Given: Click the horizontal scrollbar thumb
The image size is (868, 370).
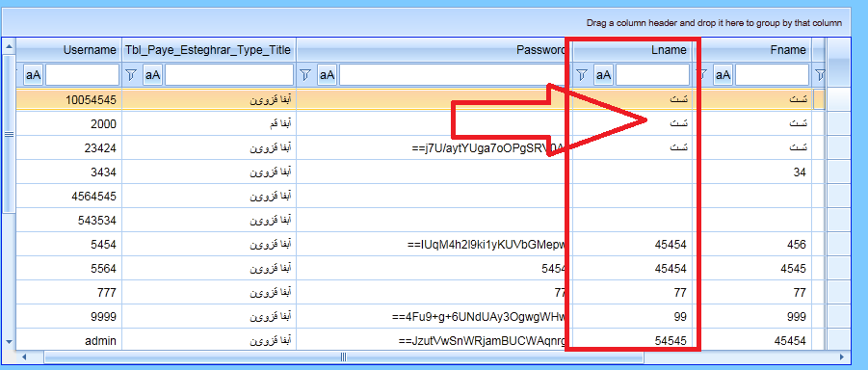Looking at the screenshot, I should pos(343,357).
